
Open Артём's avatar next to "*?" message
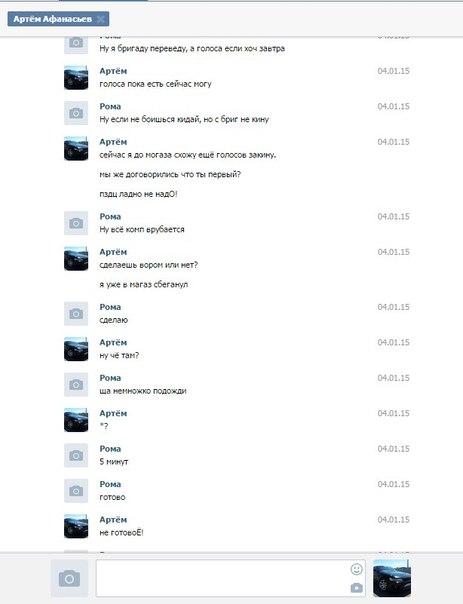pos(76,420)
